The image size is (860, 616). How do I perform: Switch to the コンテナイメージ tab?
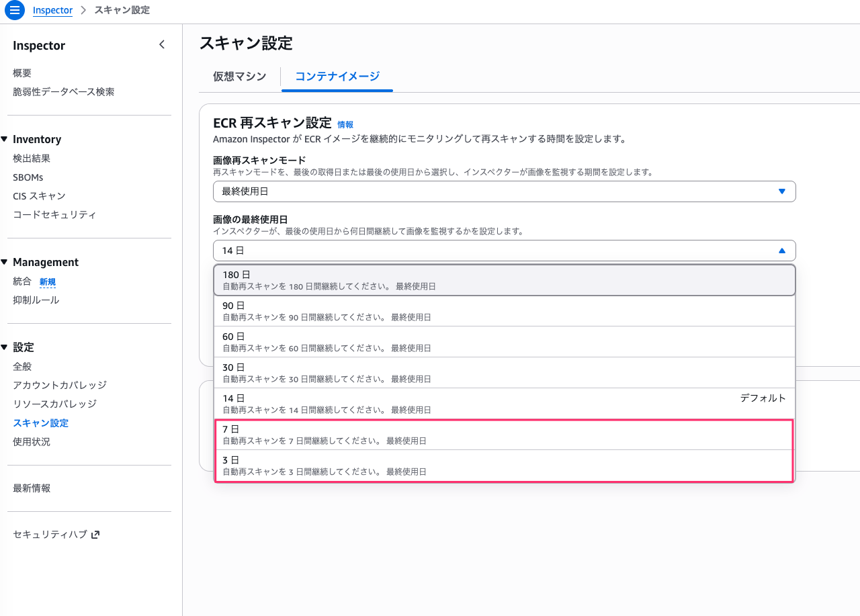click(337, 77)
